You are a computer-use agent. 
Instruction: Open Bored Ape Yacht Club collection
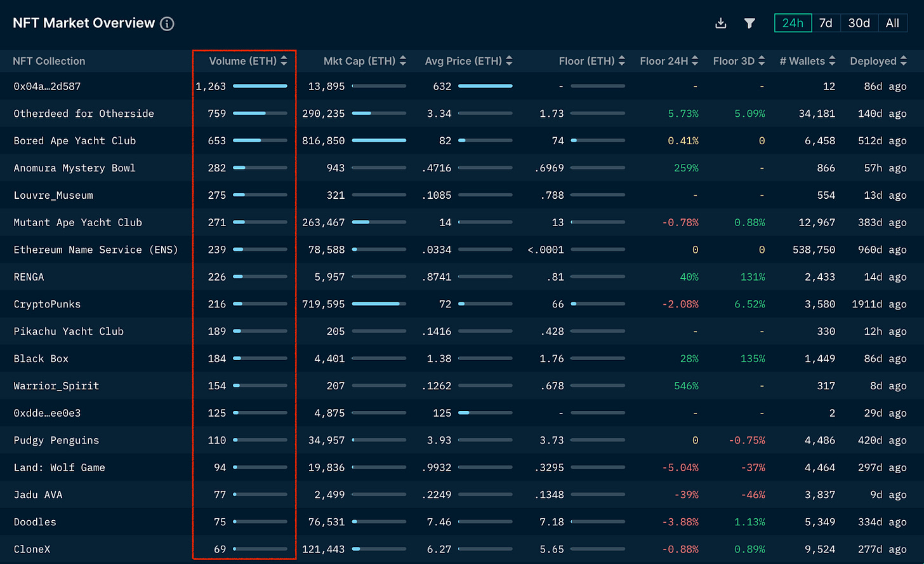(75, 141)
